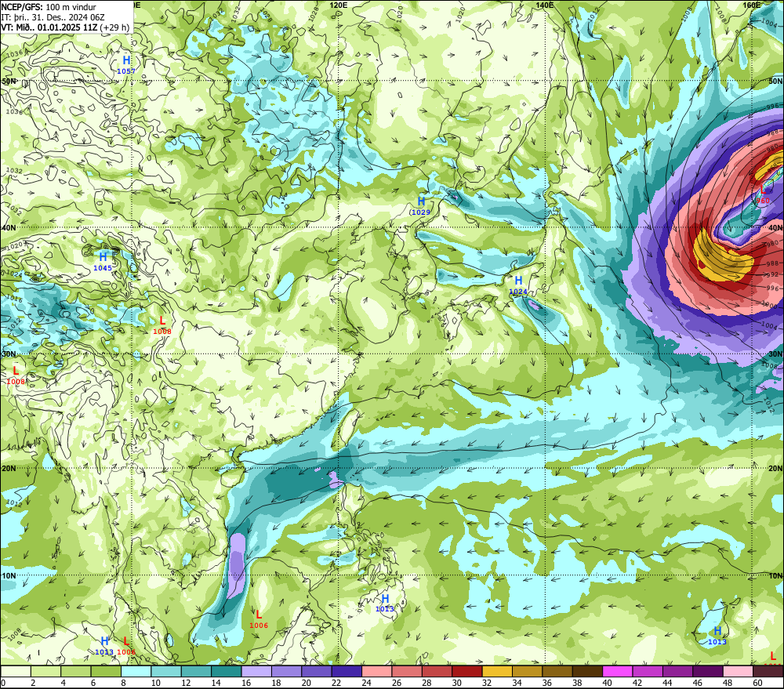This screenshot has width=784, height=689.
Task: Select the 28–30 red legend swatch
Action: [x=437, y=671]
